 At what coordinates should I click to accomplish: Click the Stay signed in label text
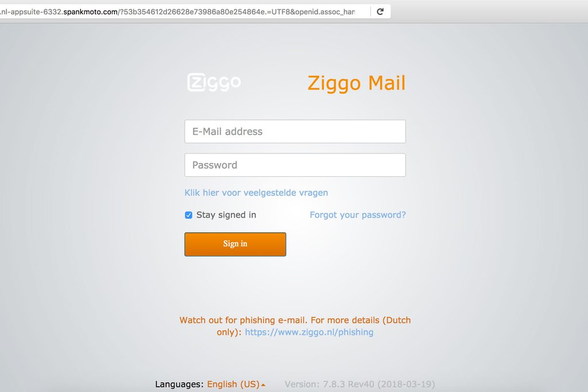tap(226, 215)
